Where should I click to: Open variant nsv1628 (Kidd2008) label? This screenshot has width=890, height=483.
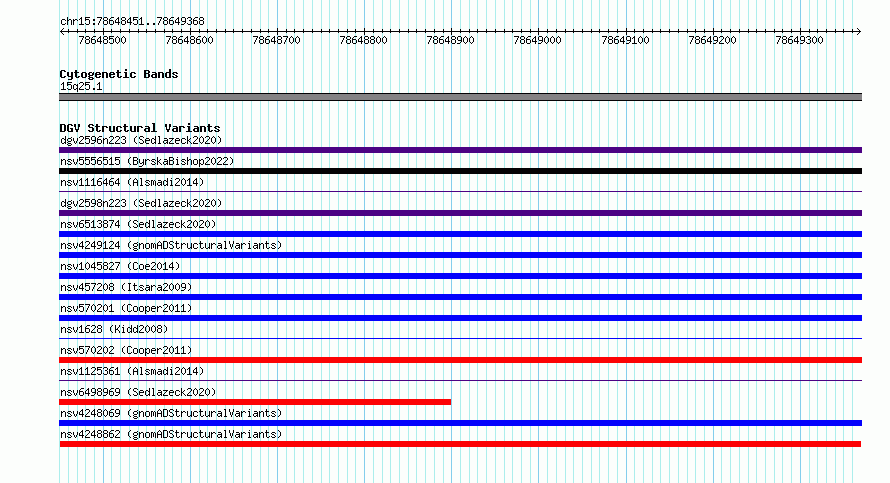point(114,329)
